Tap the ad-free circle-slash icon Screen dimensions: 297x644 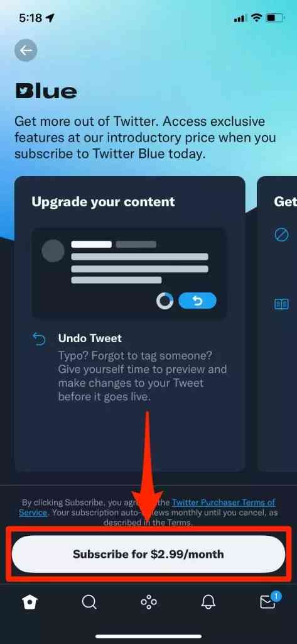tap(281, 235)
